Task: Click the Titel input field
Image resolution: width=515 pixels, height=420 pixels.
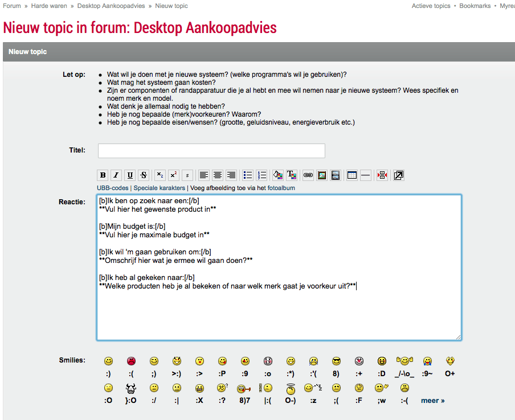Action: (211, 151)
